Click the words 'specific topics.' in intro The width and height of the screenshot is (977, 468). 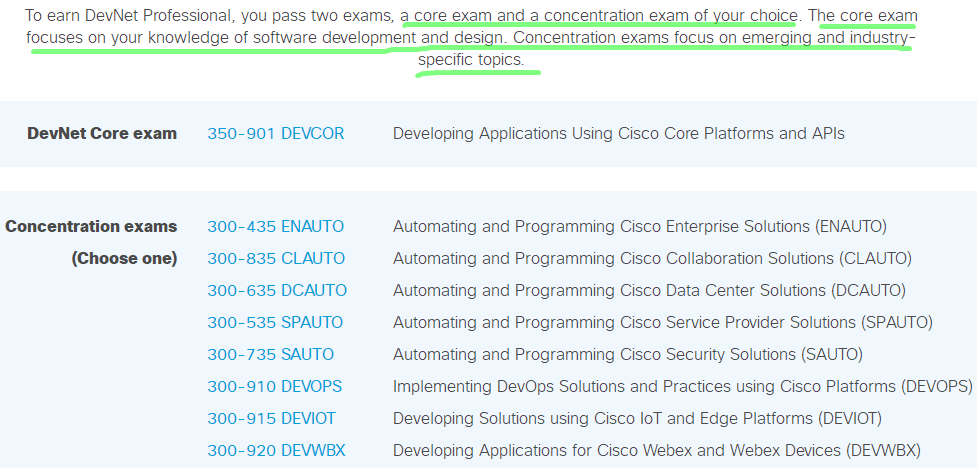tap(471, 60)
